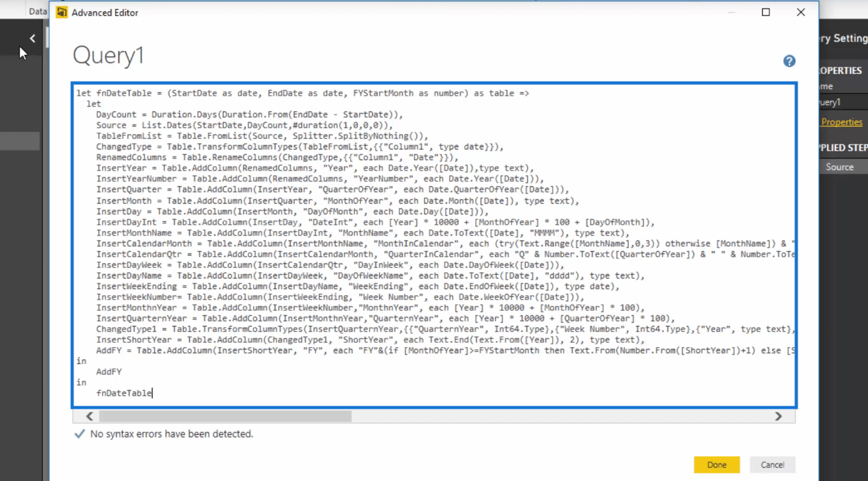Click the TableFromList code line

pyautogui.click(x=262, y=136)
